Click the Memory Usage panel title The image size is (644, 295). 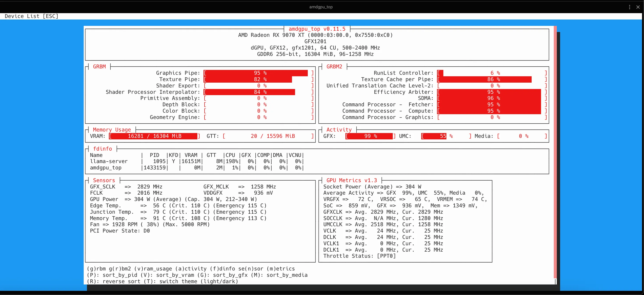(112, 130)
